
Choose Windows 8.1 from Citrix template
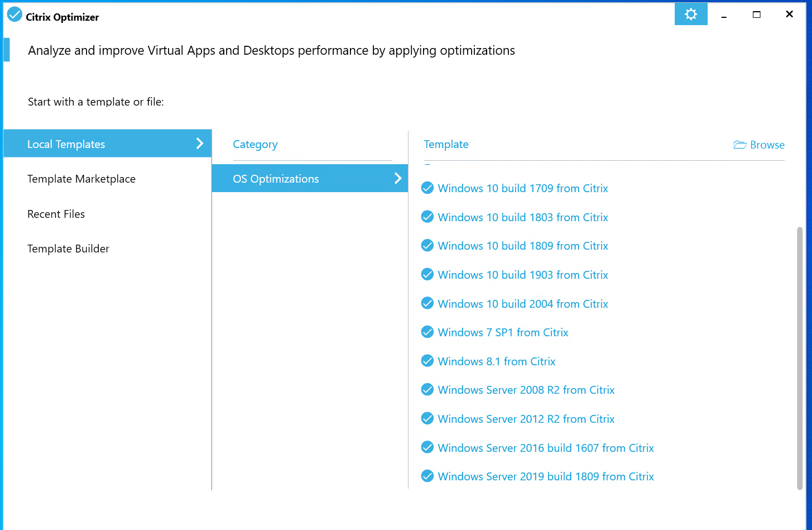click(x=497, y=361)
